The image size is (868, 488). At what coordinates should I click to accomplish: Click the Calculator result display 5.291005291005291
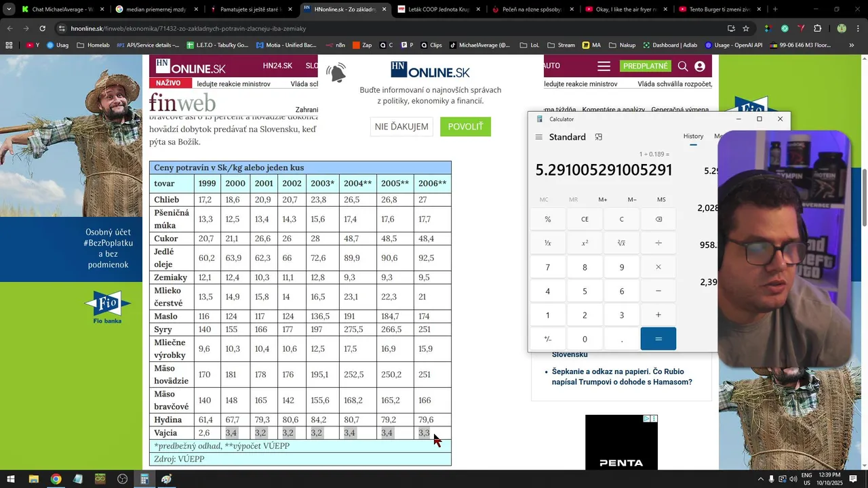coord(604,170)
